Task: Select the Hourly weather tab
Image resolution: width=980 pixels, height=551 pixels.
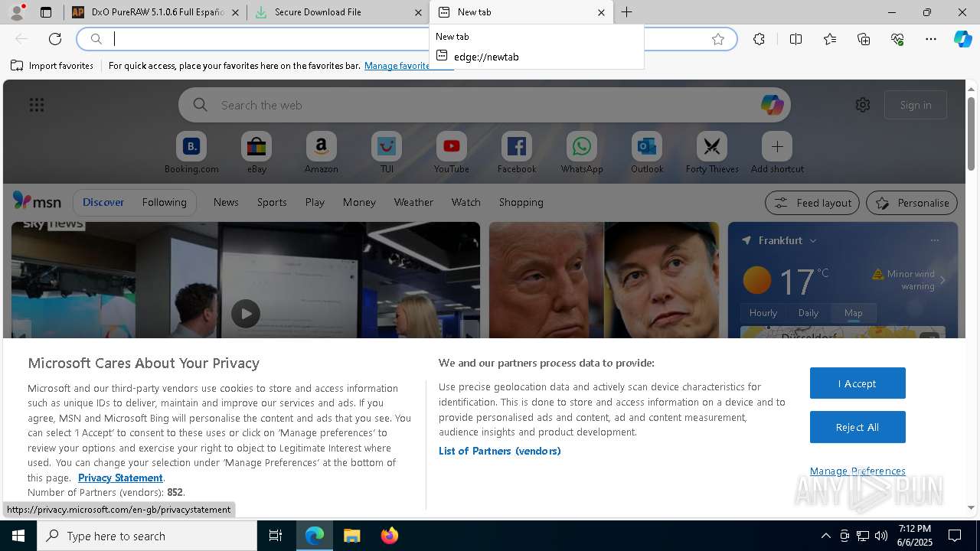Action: [x=763, y=312]
